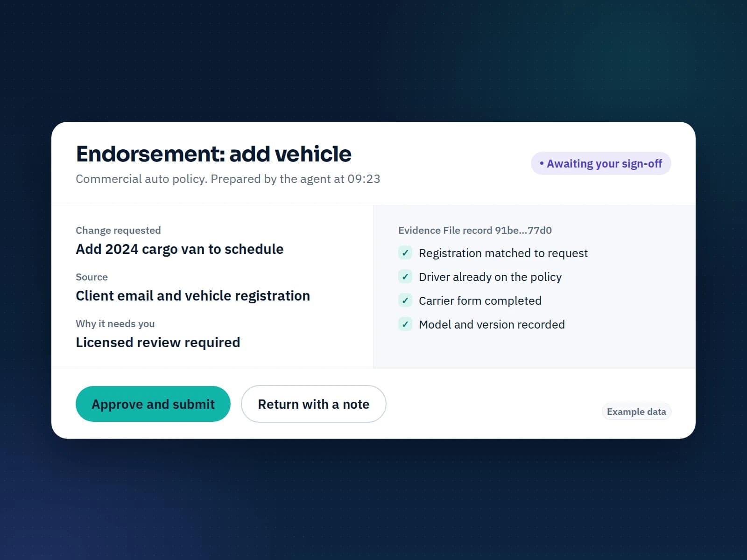Click the Source label

point(92,277)
